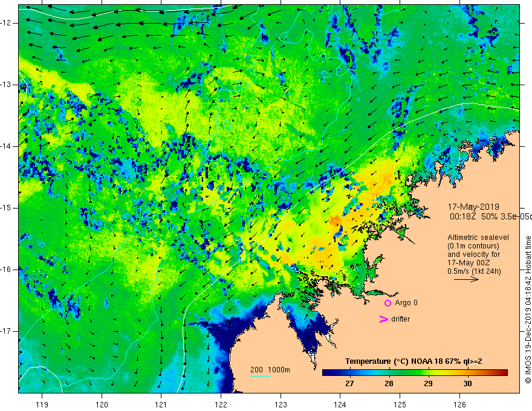Click the temperature color bar near 30

click(x=467, y=373)
